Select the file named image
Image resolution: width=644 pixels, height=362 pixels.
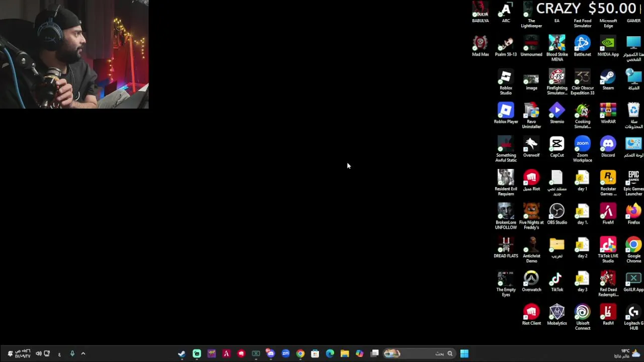(531, 79)
